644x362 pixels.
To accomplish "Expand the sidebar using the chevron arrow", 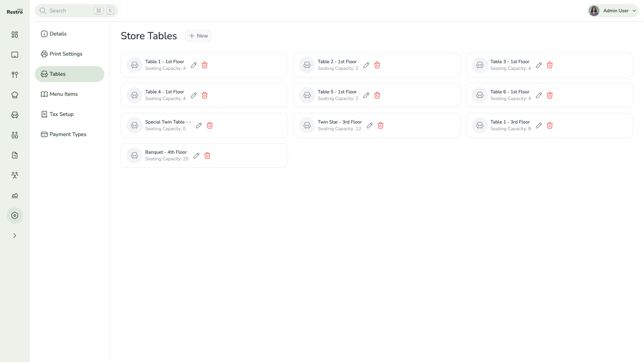I will pos(15,236).
